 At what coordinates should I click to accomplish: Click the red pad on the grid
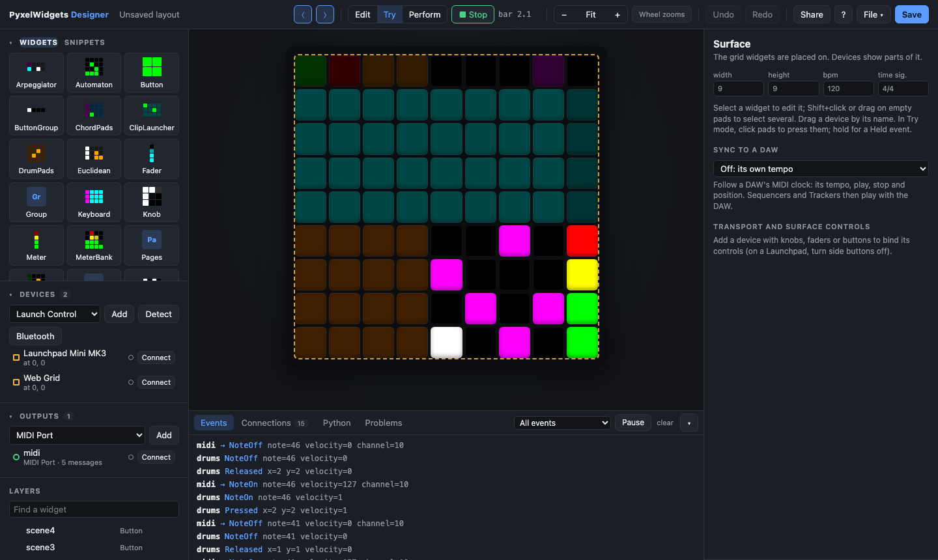pyautogui.click(x=582, y=241)
